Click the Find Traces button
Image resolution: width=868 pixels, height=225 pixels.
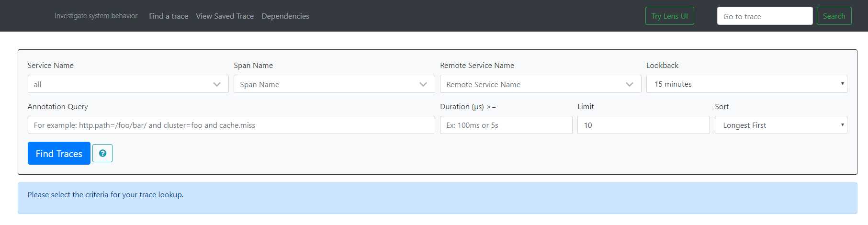point(59,153)
